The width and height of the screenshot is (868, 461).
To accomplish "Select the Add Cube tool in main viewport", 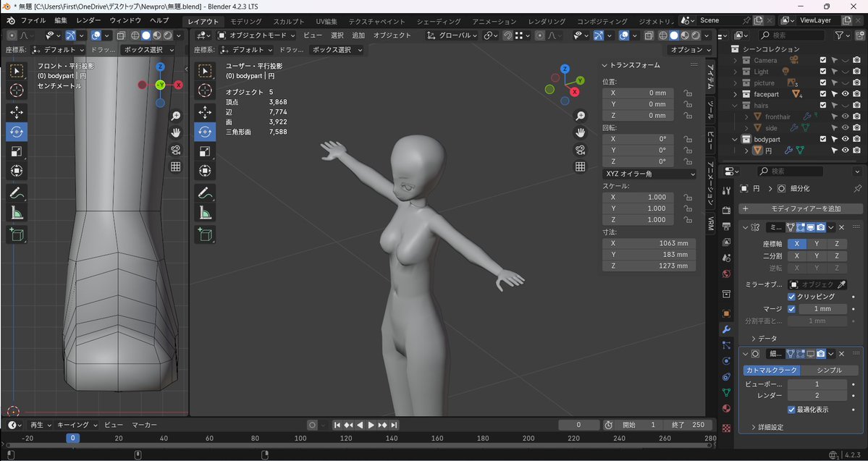I will (205, 235).
